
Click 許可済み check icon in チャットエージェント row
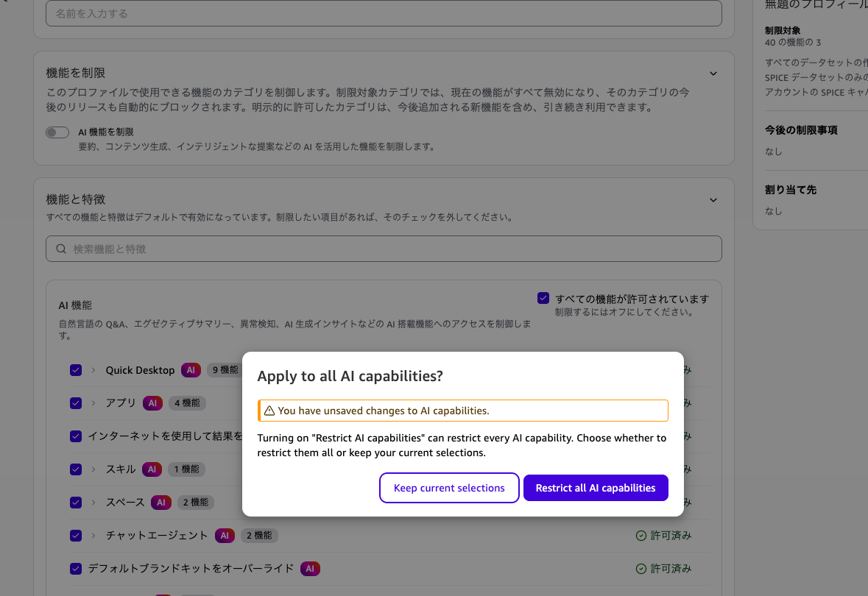[641, 536]
